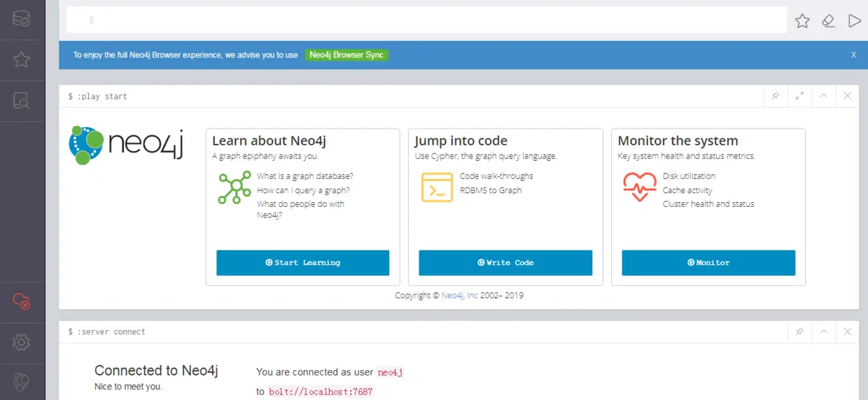Run query with the play icon
The height and width of the screenshot is (400, 868).
(855, 21)
